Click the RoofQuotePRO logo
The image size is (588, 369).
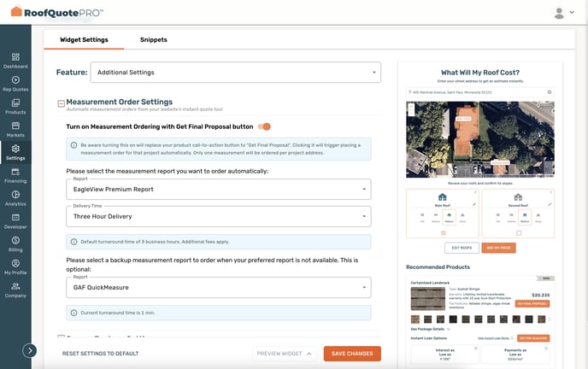pos(57,12)
